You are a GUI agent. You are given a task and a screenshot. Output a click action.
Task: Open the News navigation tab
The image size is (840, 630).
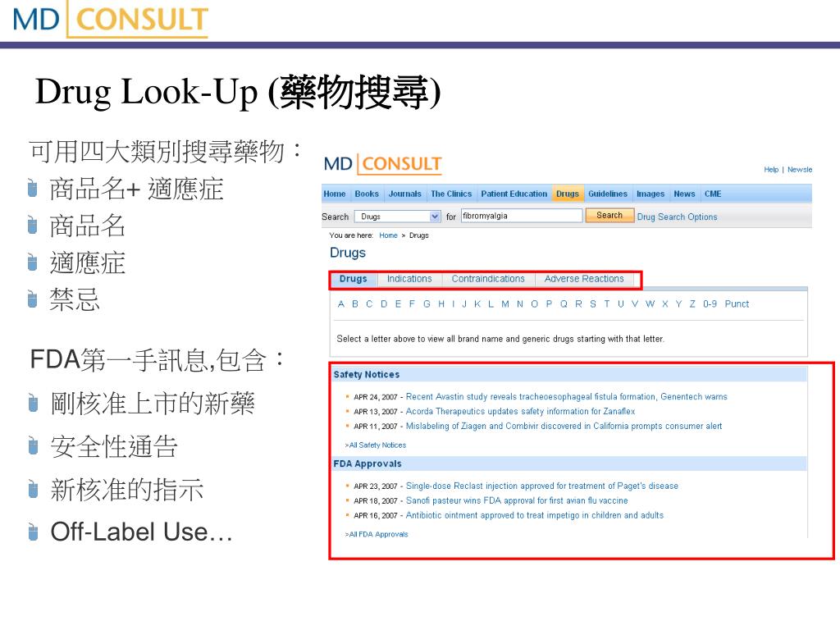[684, 194]
